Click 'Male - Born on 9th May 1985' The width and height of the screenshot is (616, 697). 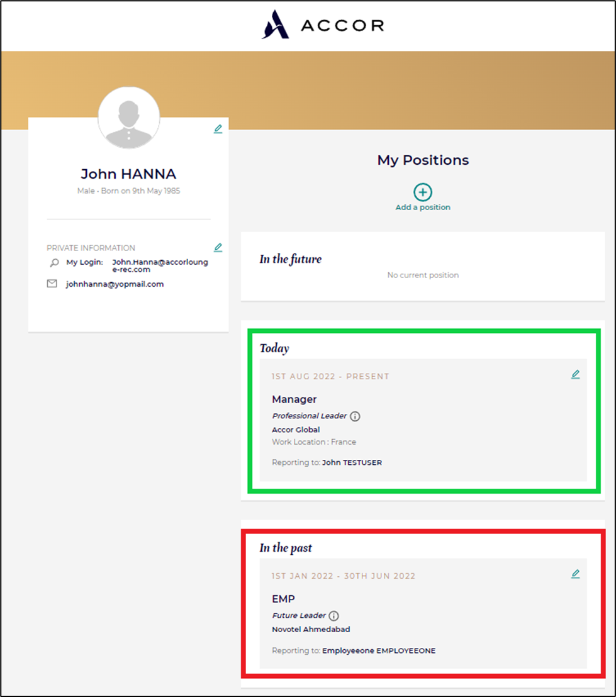128,191
